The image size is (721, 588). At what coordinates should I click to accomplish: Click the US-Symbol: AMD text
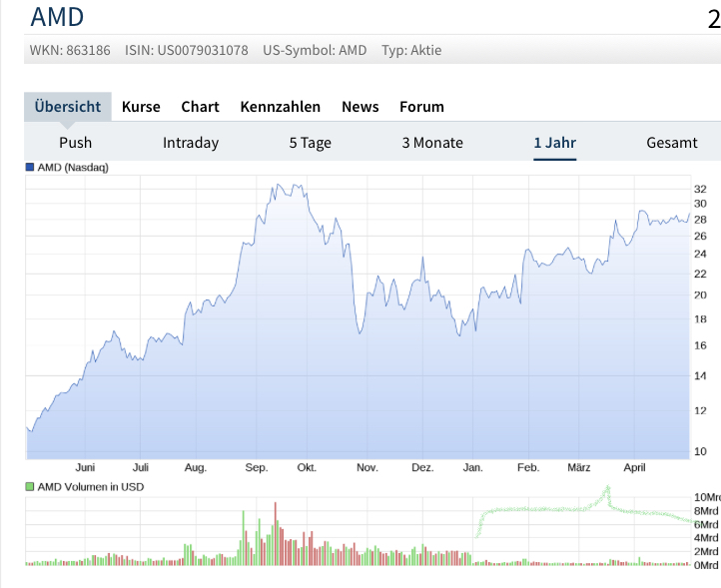(315, 50)
